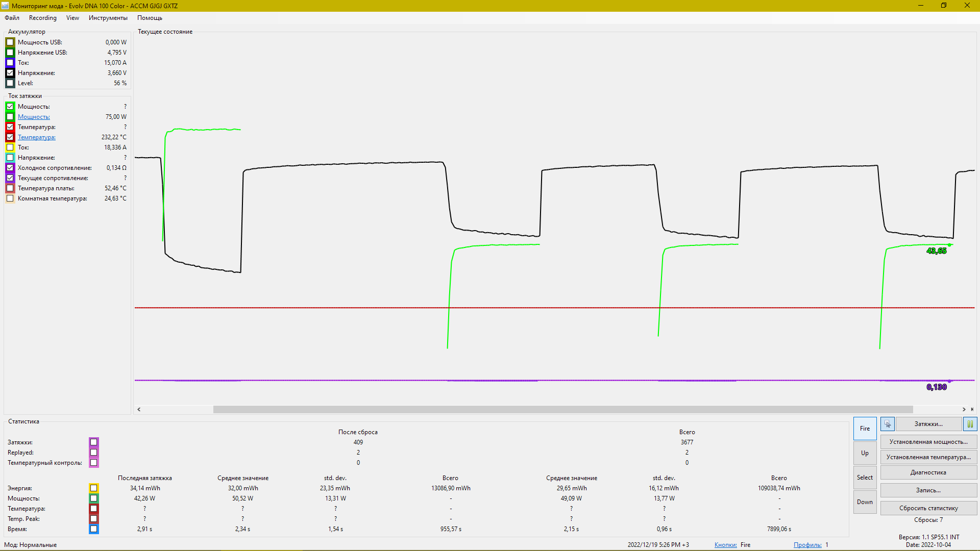Toggle the yellow Энергия statistics swatch
Image resolution: width=980 pixels, height=551 pixels.
click(94, 488)
